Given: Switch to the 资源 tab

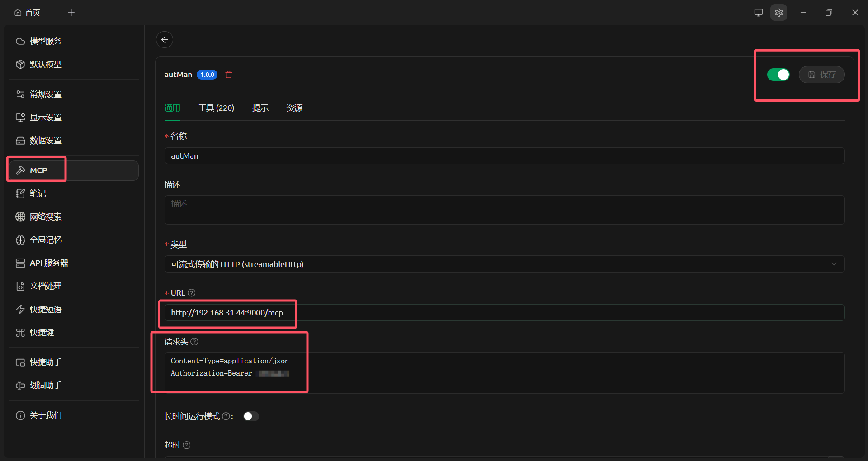Looking at the screenshot, I should [294, 108].
